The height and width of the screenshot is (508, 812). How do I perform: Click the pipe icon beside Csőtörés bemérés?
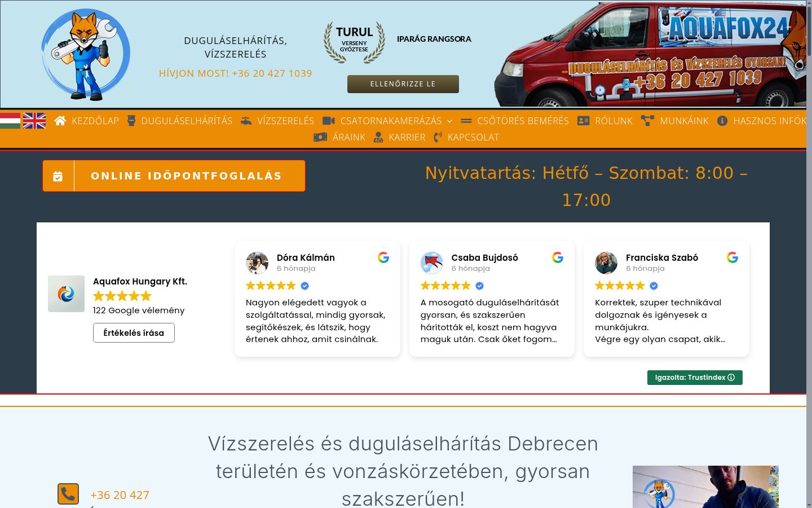(466, 121)
